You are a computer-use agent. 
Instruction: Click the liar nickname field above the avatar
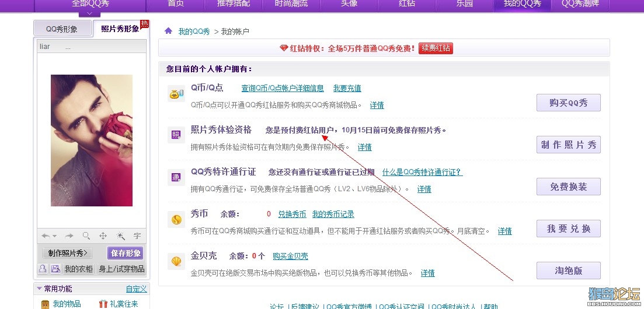[x=92, y=47]
